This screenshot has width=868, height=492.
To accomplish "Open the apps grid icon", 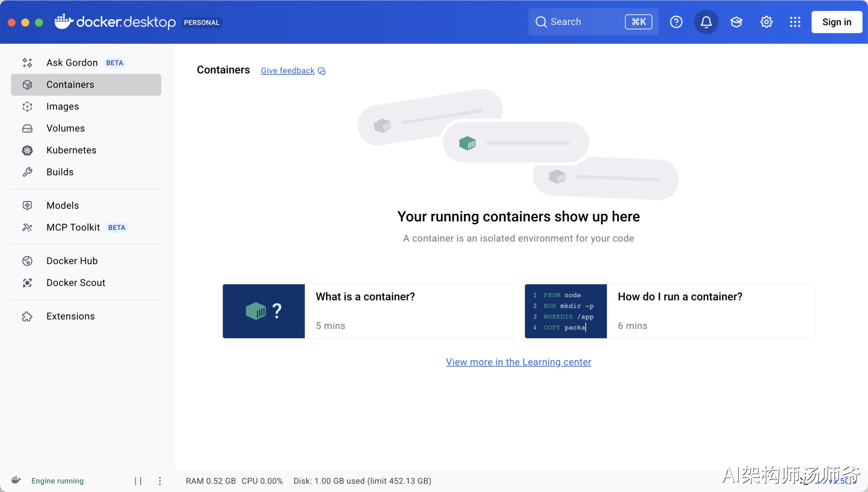I will click(795, 22).
